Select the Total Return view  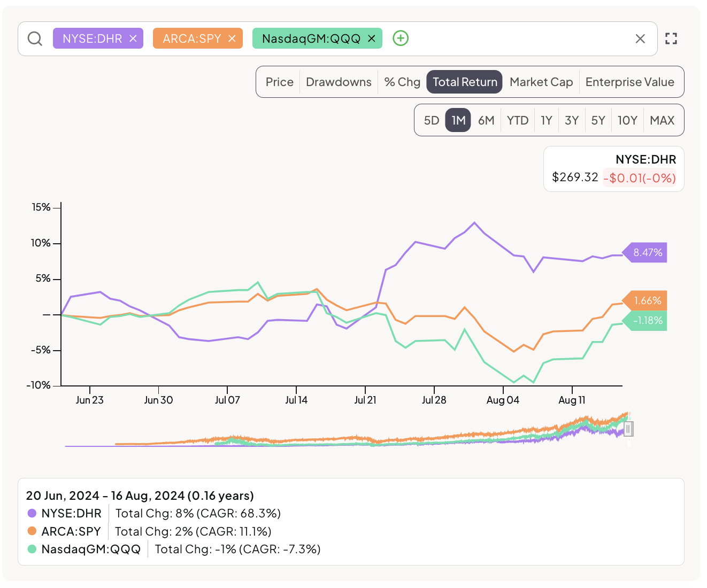click(465, 82)
